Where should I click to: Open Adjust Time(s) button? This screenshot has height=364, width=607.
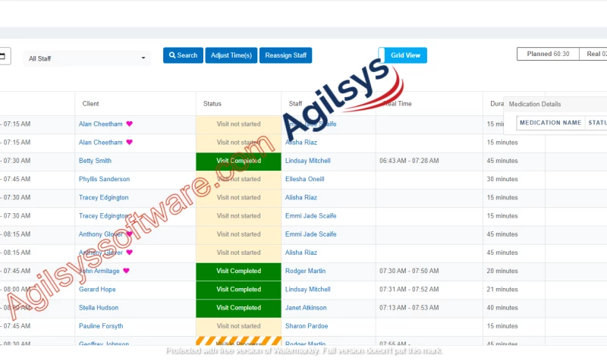[x=231, y=55]
